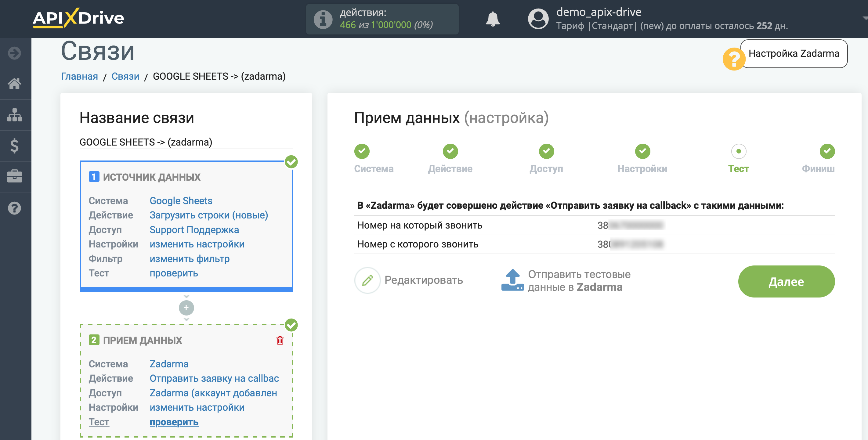Click the upload test data icon
The width and height of the screenshot is (868, 440).
[512, 280]
